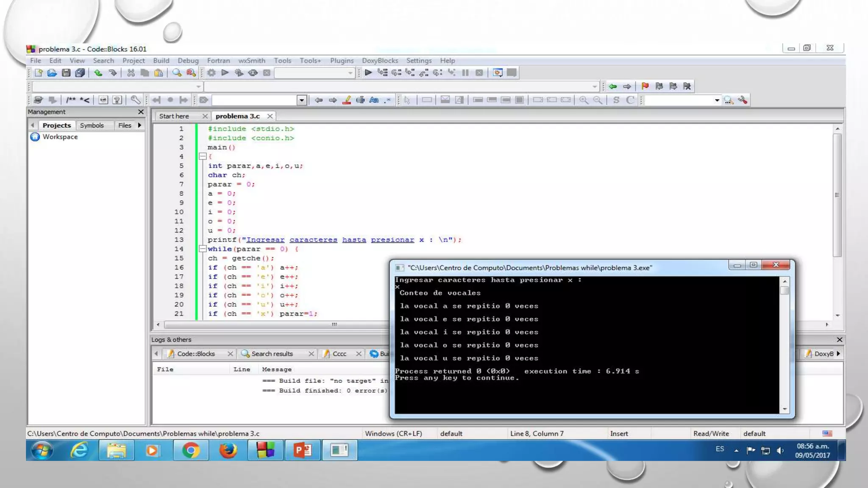Click the Debug/Continue play icon
The height and width of the screenshot is (488, 868).
[x=368, y=73]
